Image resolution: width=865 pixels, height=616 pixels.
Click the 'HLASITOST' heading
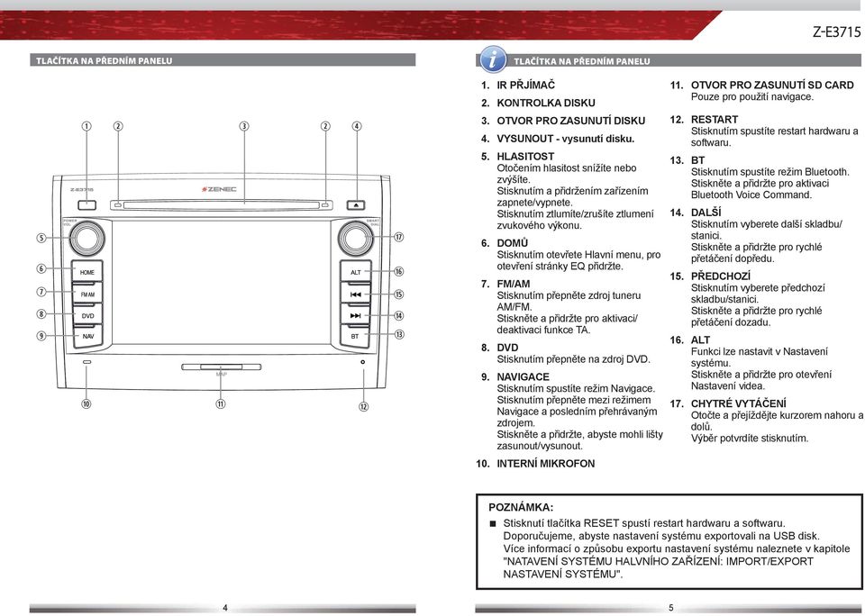click(x=525, y=156)
